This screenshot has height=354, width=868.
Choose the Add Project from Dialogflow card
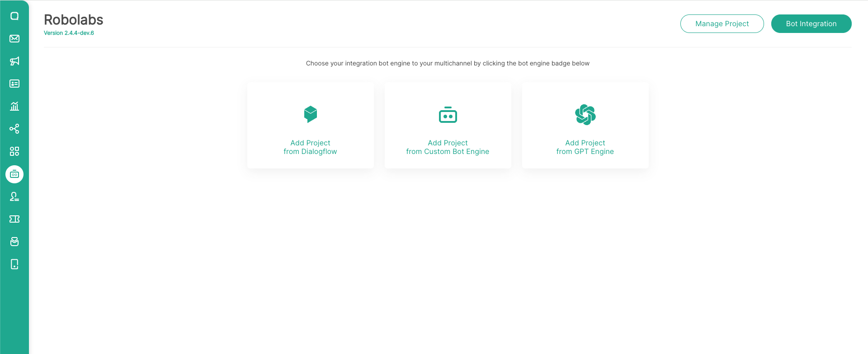pyautogui.click(x=311, y=125)
